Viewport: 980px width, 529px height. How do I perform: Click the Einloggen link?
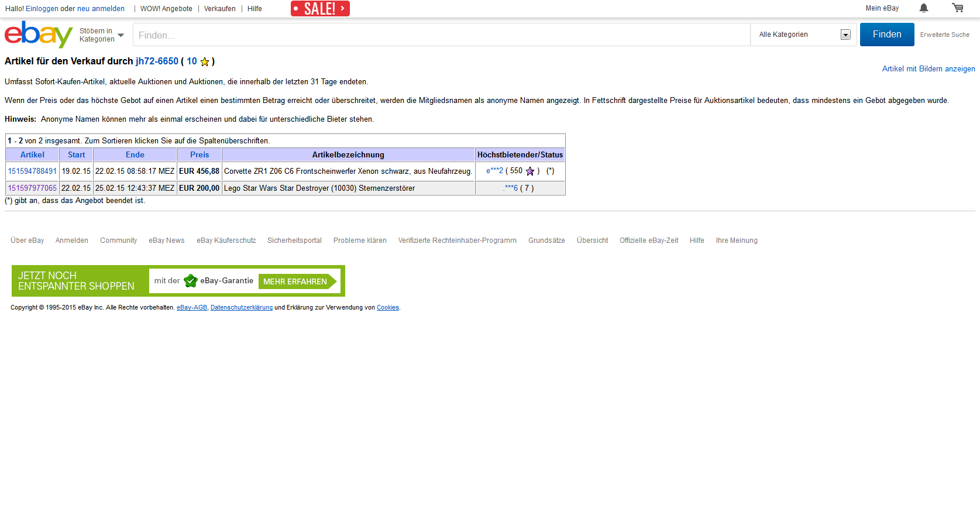(x=42, y=9)
